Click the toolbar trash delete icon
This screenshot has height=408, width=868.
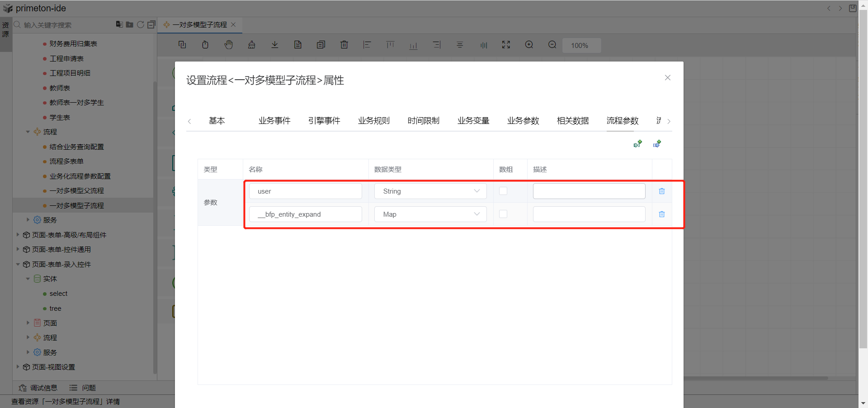[344, 45]
